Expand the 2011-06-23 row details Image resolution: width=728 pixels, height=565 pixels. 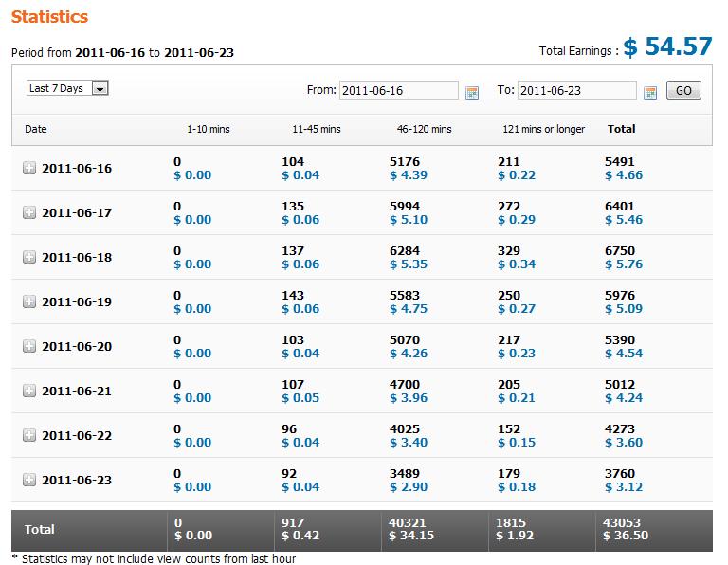pos(29,481)
